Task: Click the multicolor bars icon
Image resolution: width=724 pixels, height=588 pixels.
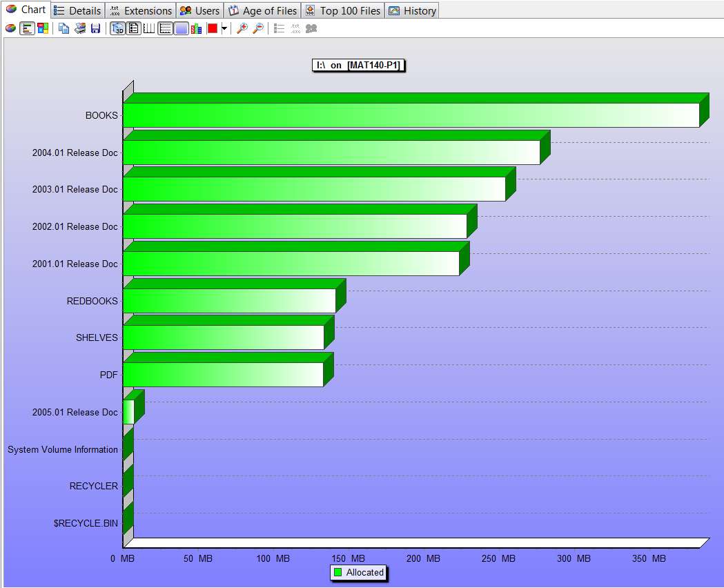Action: tap(196, 28)
